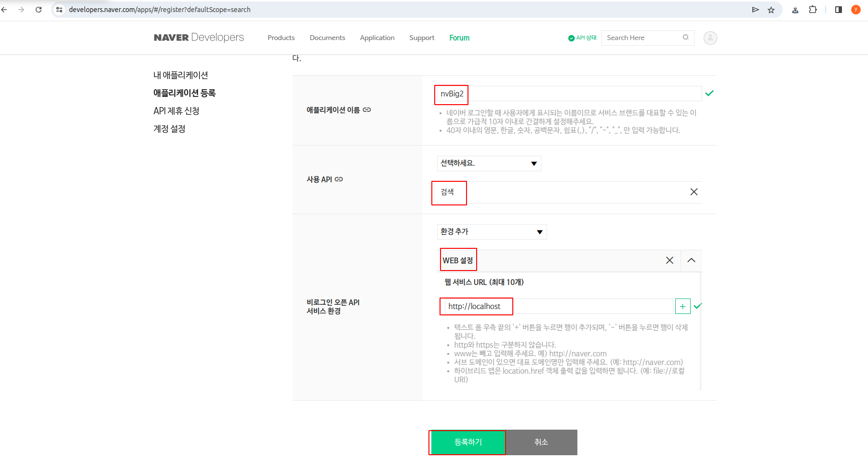This screenshot has height=461, width=868.
Task: Click the NAVER Developers logo
Action: pos(199,38)
